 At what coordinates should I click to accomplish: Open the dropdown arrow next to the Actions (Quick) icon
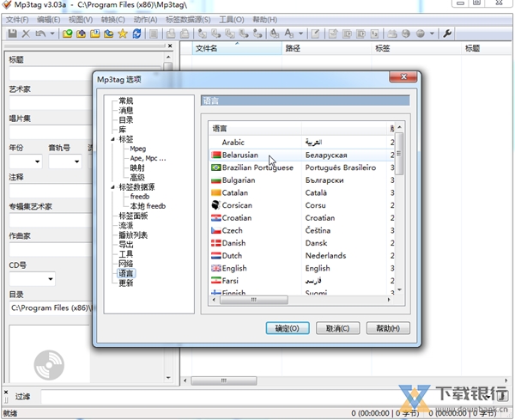pos(301,33)
